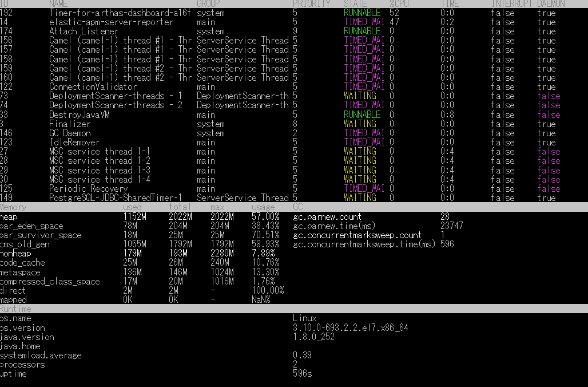Image resolution: width=588 pixels, height=387 pixels.
Task: Click os.version value 3.10.0-693.2.2.el7.x86_64
Action: 350,327
